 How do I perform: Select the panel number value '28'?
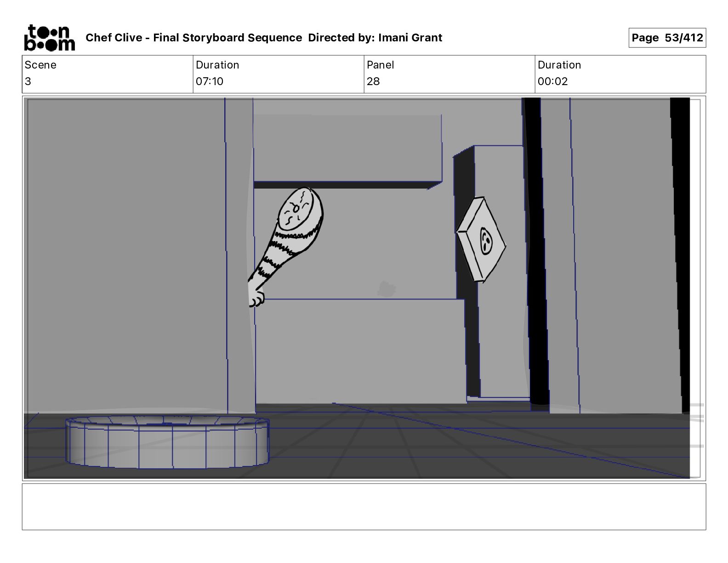click(x=373, y=81)
